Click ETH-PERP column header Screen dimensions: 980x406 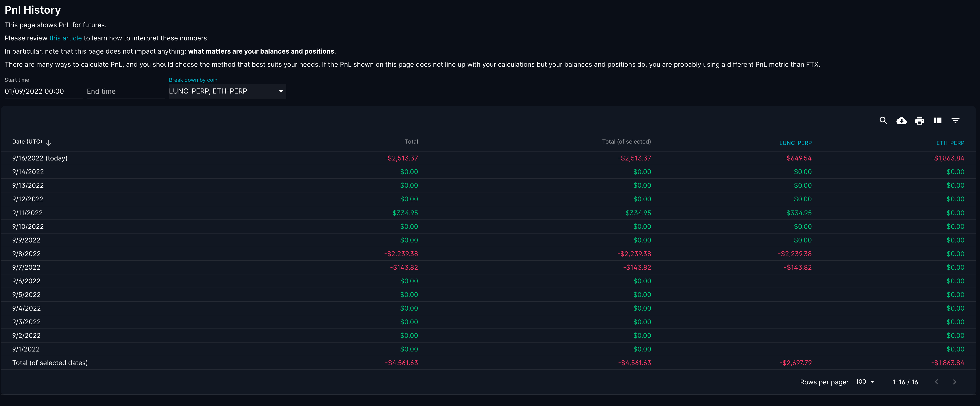point(950,143)
